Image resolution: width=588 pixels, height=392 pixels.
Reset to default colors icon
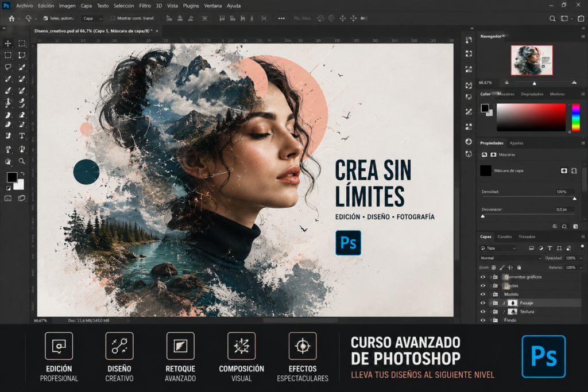point(8,188)
